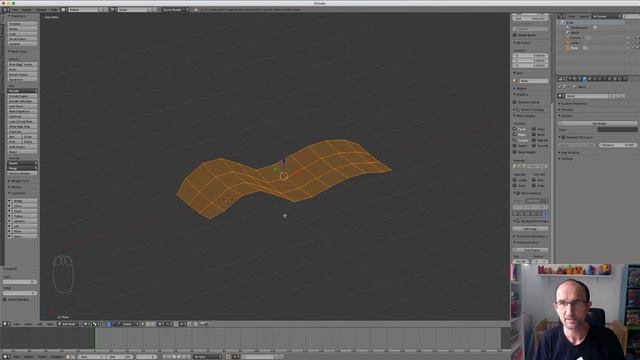Open the 3D View editor type icon
This screenshot has width=640, height=360.
click(6, 324)
